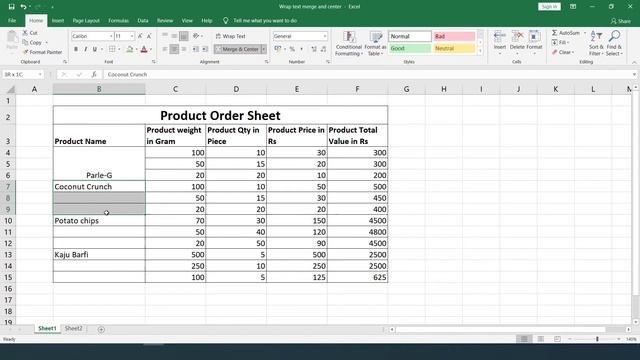Click the AutoSum sigma button

tap(566, 33)
